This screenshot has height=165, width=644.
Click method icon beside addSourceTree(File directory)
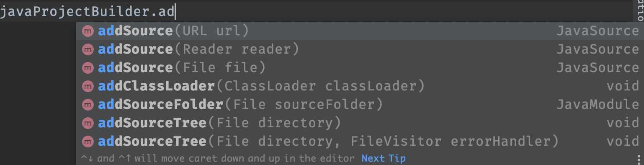[x=88, y=123]
